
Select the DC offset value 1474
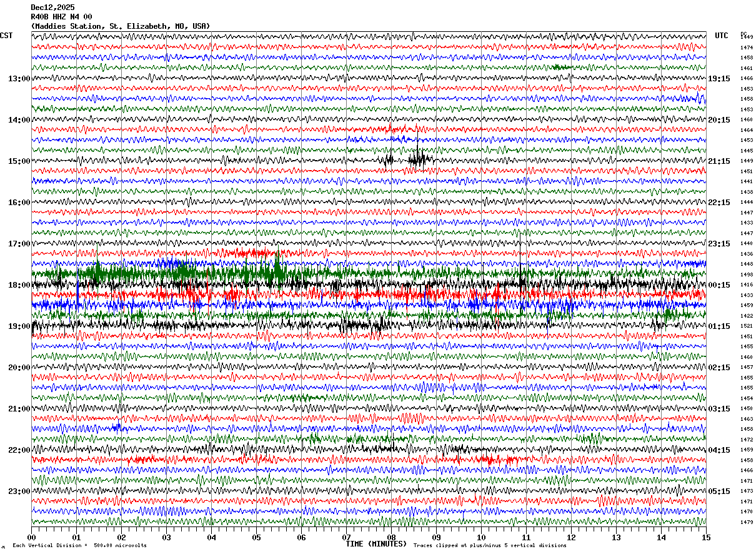click(x=747, y=48)
